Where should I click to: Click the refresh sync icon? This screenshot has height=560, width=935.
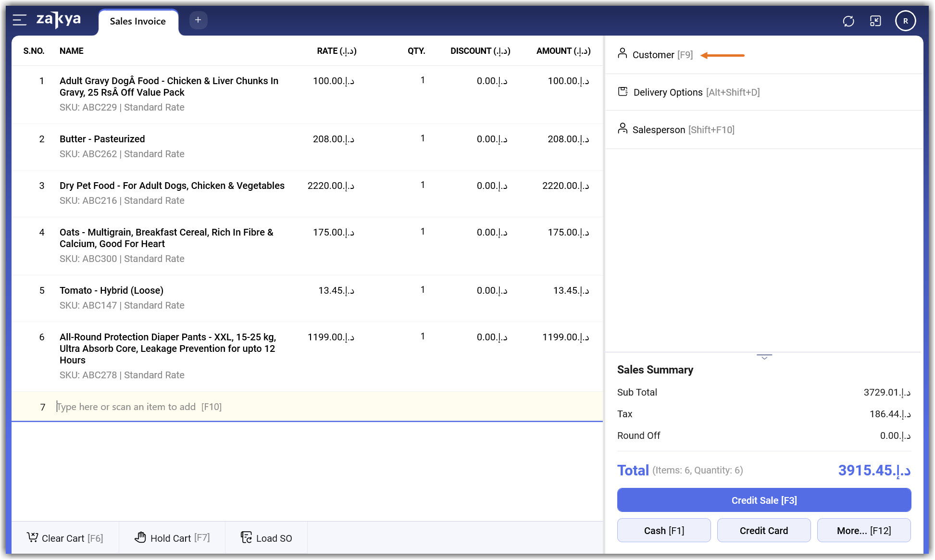point(848,21)
